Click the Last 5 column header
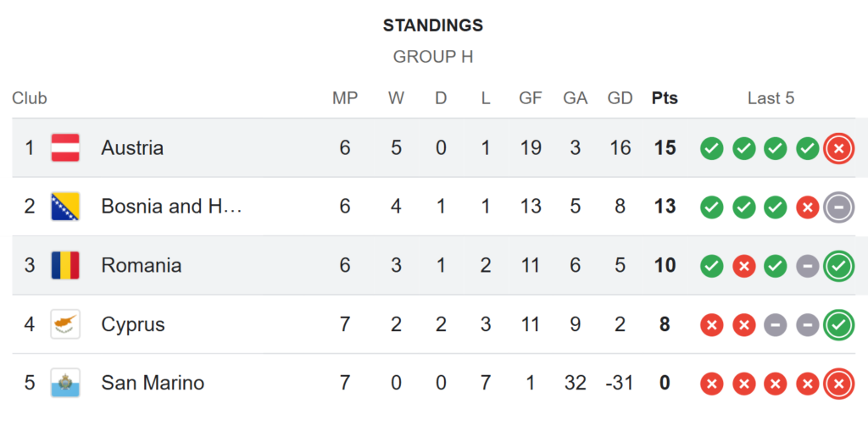 [771, 98]
